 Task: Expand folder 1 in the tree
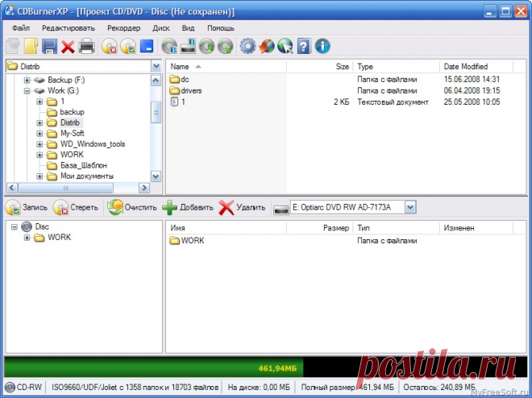tap(39, 102)
